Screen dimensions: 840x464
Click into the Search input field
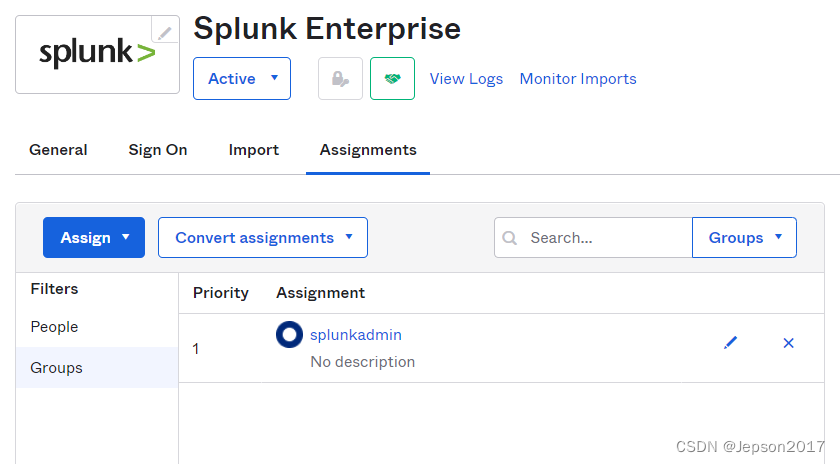click(x=605, y=238)
